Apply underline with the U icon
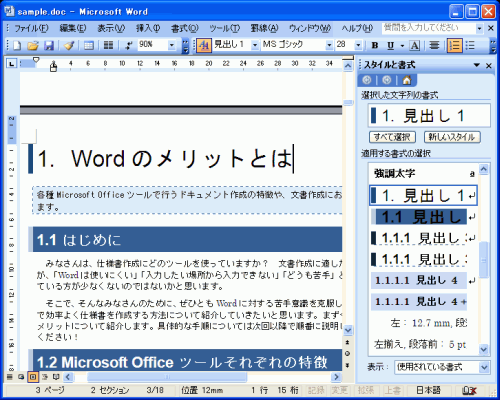The width and height of the screenshot is (500, 400). (x=391, y=45)
